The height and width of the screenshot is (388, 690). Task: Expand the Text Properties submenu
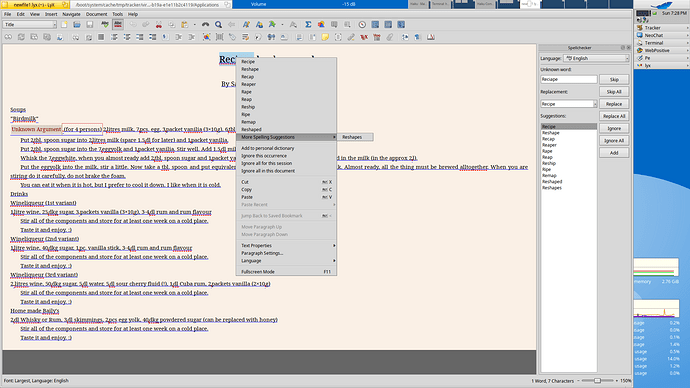click(x=286, y=245)
